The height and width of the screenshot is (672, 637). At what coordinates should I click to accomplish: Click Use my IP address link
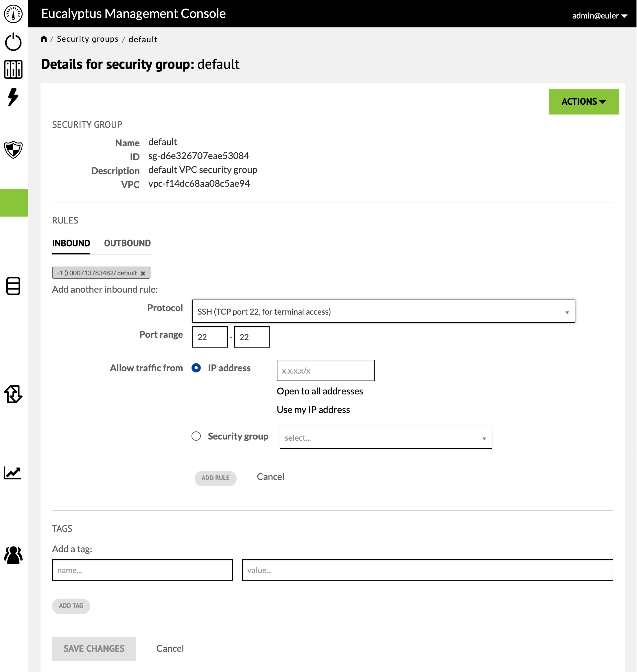click(x=313, y=410)
